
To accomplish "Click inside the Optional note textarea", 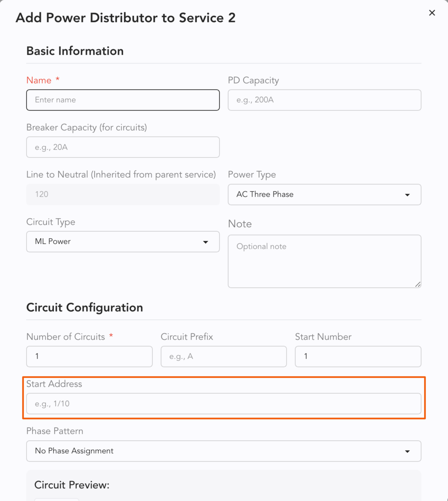I will coord(324,261).
